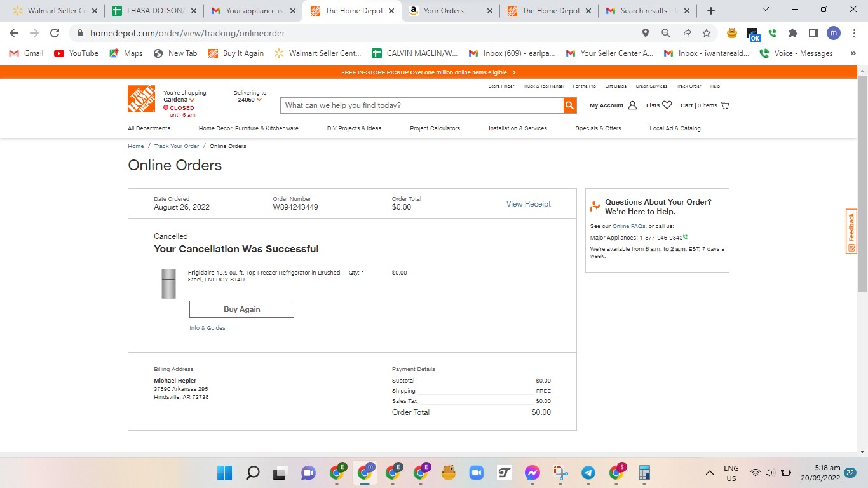Image resolution: width=868 pixels, height=488 pixels.
Task: Open the Feedback side tab
Action: 851,231
